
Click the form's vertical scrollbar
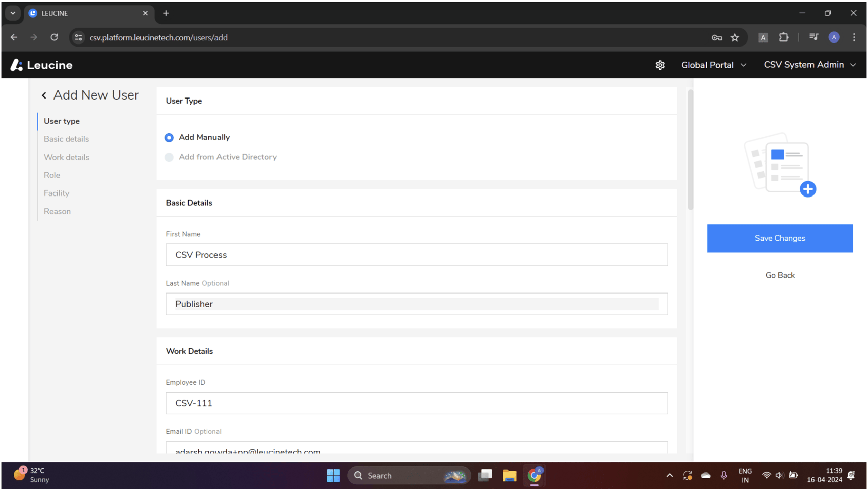[x=690, y=150]
